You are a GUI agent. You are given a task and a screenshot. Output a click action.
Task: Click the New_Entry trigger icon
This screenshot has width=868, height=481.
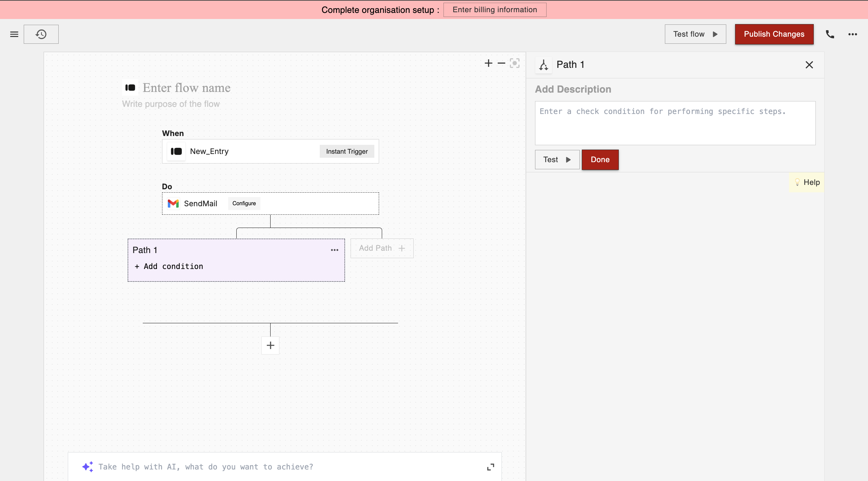176,151
